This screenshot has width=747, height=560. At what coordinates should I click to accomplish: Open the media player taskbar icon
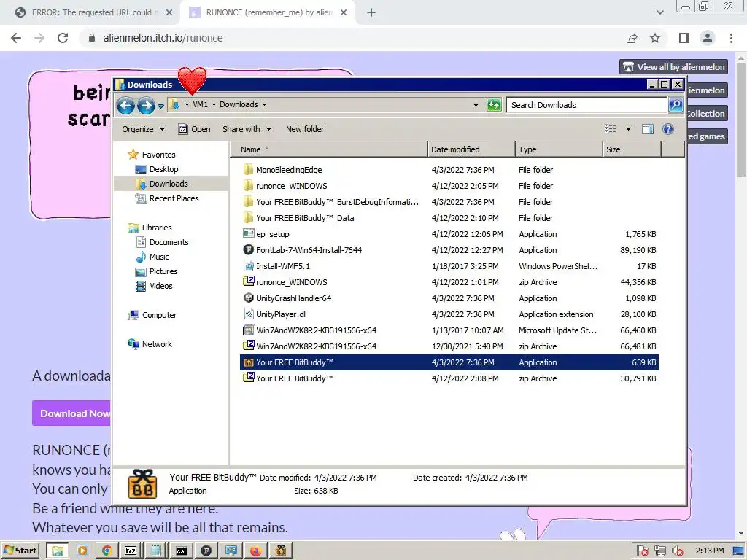[x=82, y=551]
